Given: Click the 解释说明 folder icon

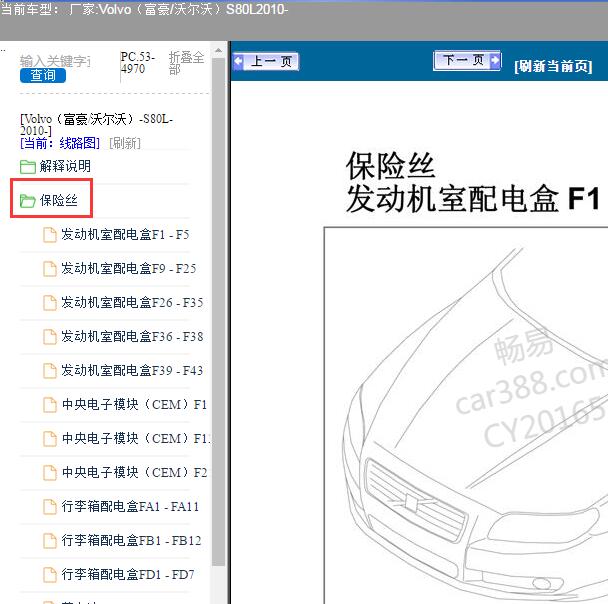Looking at the screenshot, I should pos(28,167).
